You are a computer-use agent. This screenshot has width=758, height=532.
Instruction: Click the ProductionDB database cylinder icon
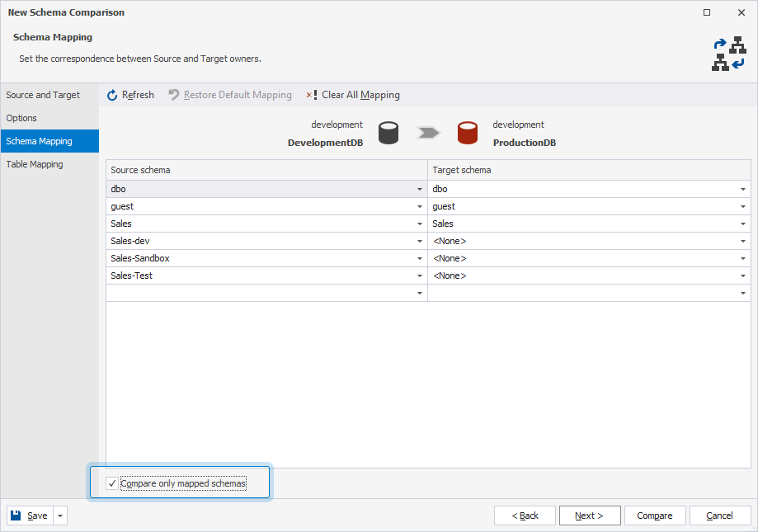(467, 133)
